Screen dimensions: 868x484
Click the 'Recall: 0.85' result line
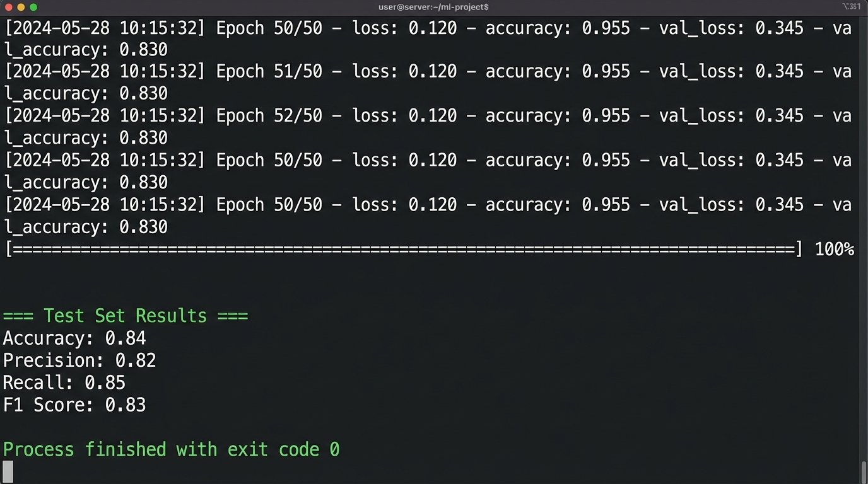pos(64,383)
